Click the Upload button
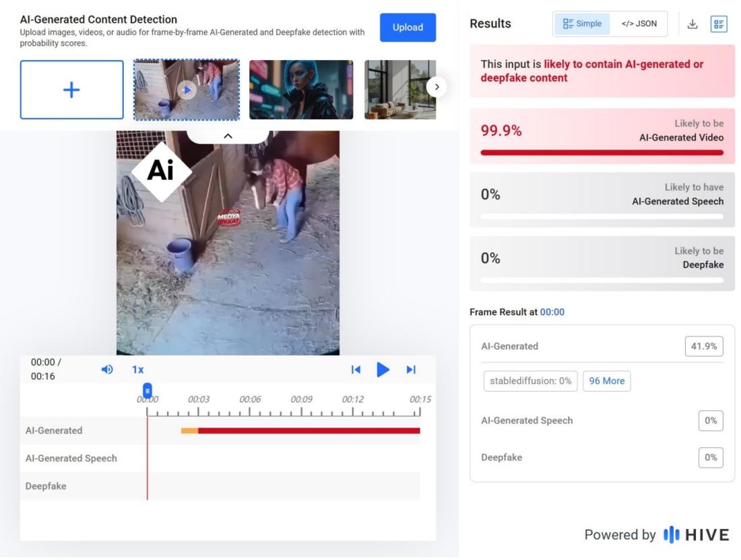The width and height of the screenshot is (741, 560). click(x=408, y=28)
